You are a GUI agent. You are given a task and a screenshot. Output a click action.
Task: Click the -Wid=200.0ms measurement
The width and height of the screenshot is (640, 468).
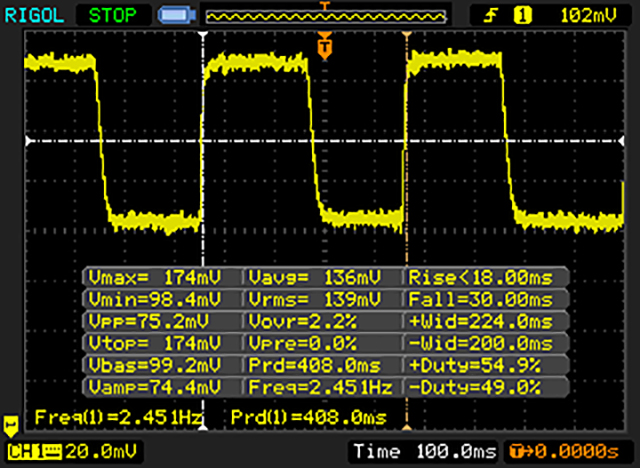480,343
